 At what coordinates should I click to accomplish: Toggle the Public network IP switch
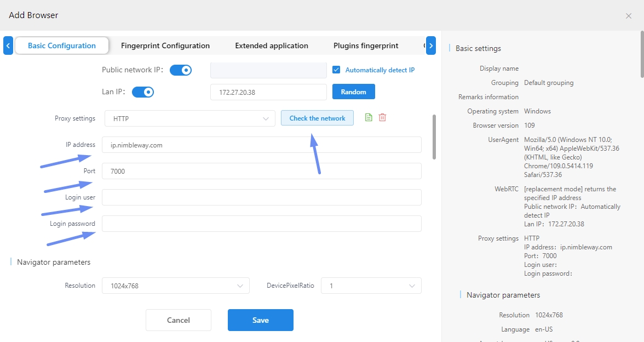(181, 70)
